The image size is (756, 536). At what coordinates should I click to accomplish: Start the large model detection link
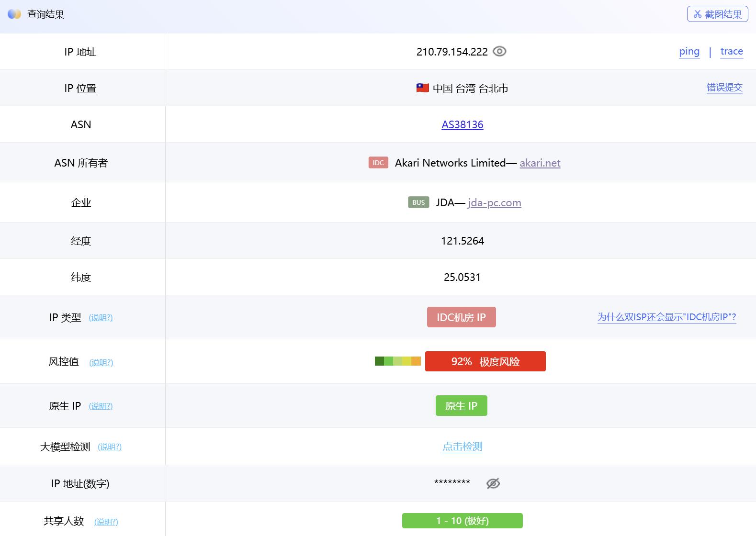point(462,447)
